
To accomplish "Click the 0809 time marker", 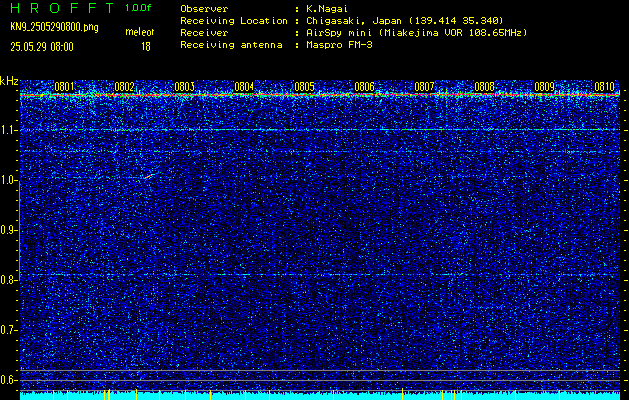I will [x=544, y=87].
